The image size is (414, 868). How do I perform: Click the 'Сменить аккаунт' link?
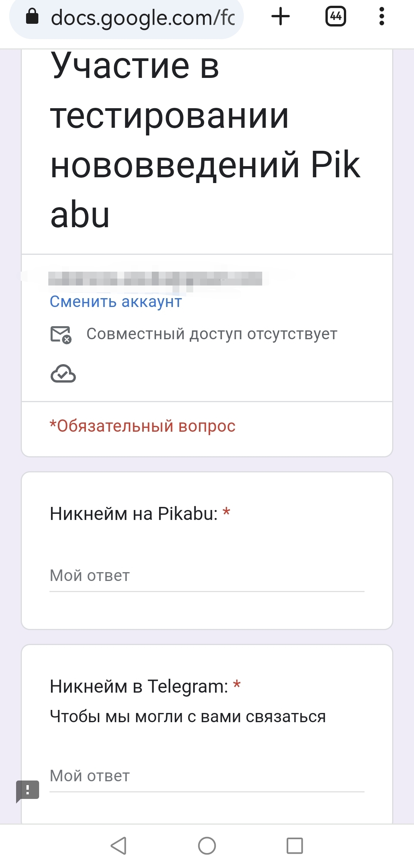point(116,302)
